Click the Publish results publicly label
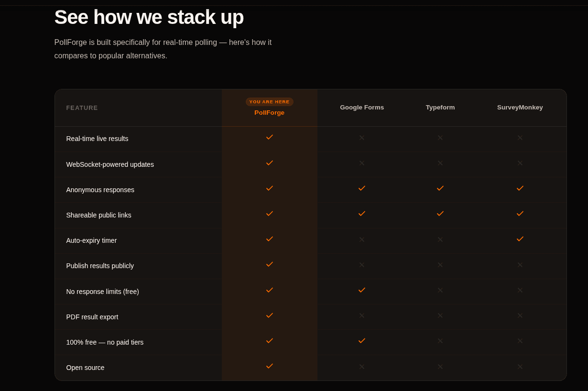Image resolution: width=588 pixels, height=391 pixels. pos(100,266)
